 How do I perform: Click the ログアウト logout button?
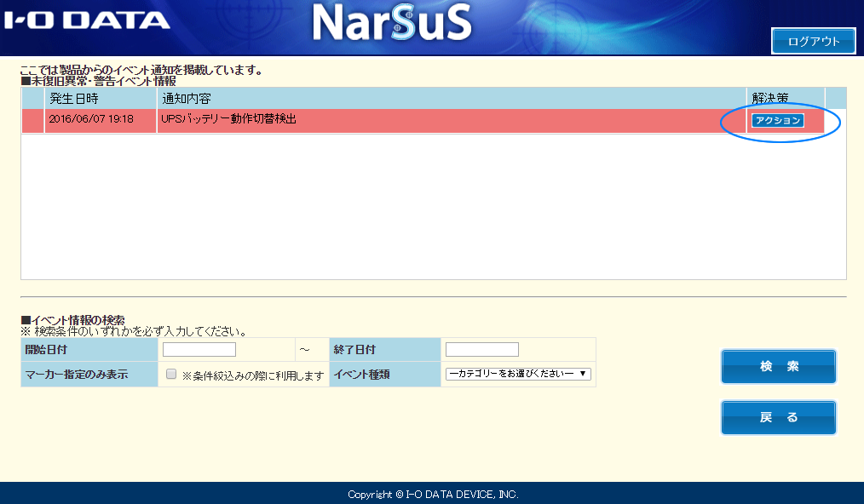point(814,41)
